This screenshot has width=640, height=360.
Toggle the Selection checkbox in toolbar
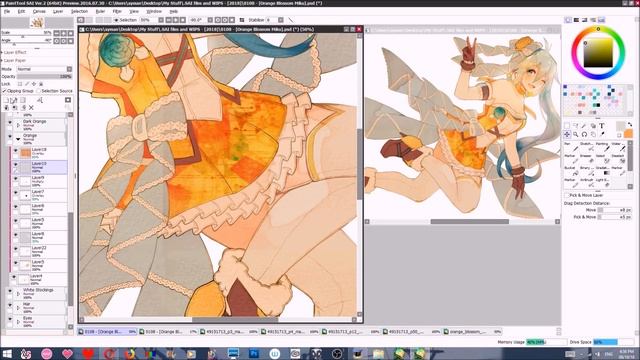pos(116,20)
